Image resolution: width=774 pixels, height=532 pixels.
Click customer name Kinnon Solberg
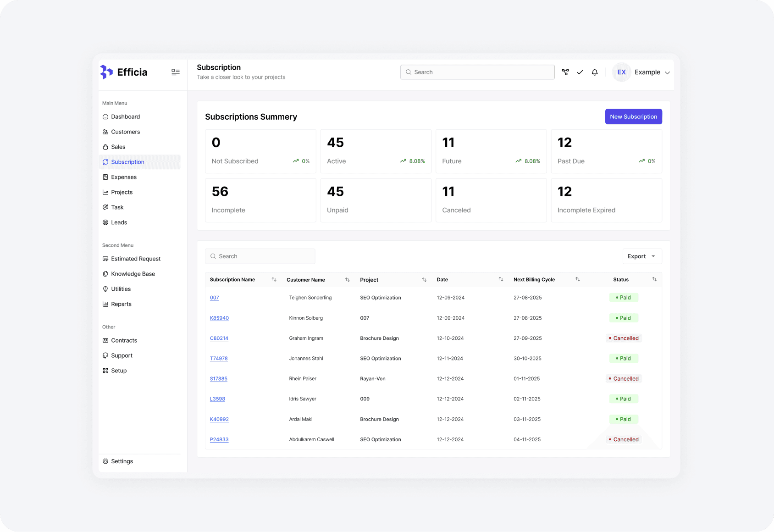[x=306, y=318]
